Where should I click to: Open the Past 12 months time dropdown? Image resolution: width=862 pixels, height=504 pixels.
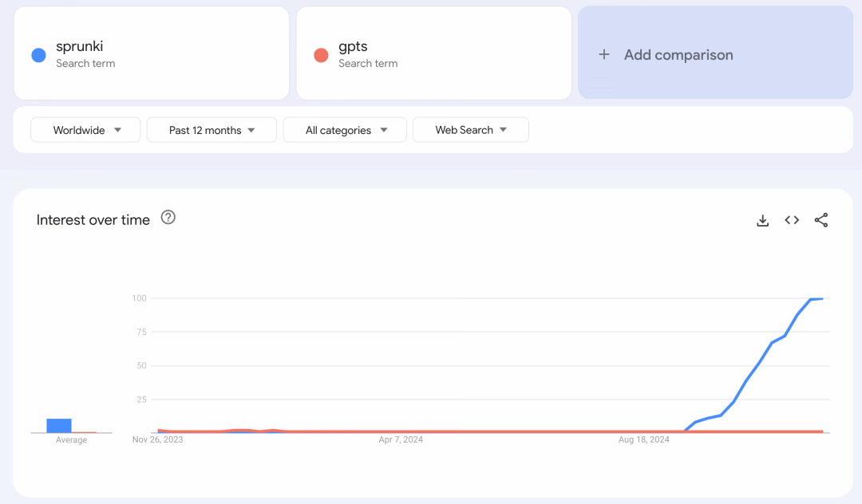[x=212, y=130]
